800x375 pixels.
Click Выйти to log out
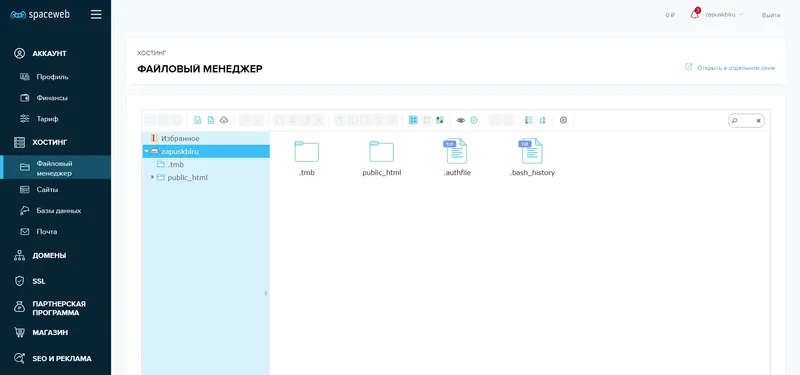(771, 15)
